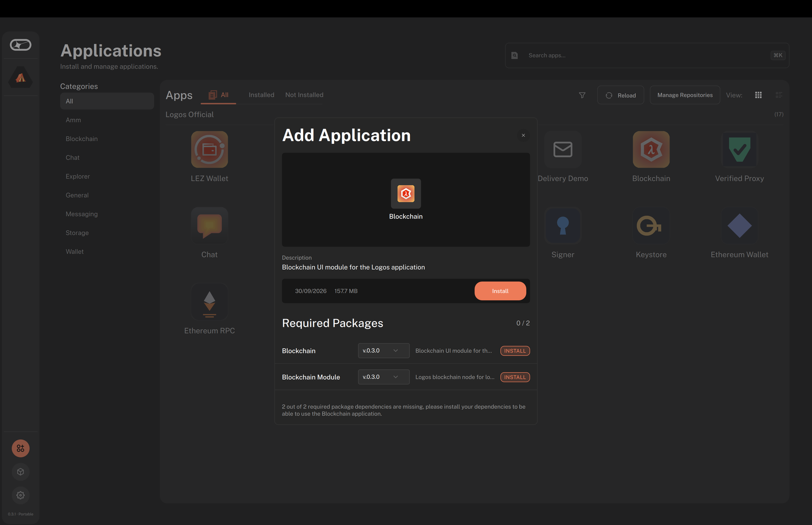Select the General category
The height and width of the screenshot is (525, 812).
pos(107,195)
